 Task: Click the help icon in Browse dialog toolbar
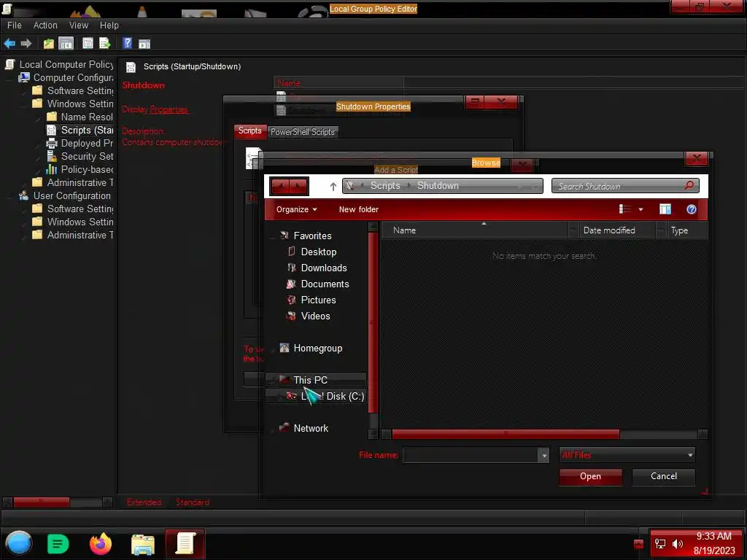tap(692, 209)
